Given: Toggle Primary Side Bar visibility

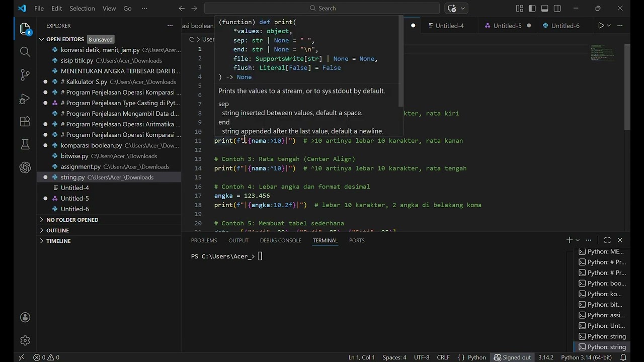Looking at the screenshot, I should (x=532, y=8).
